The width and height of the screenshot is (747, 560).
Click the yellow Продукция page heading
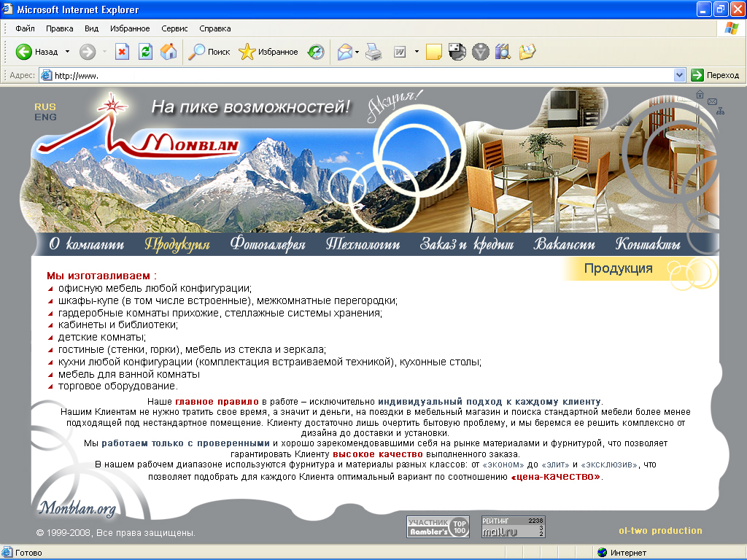click(x=619, y=268)
